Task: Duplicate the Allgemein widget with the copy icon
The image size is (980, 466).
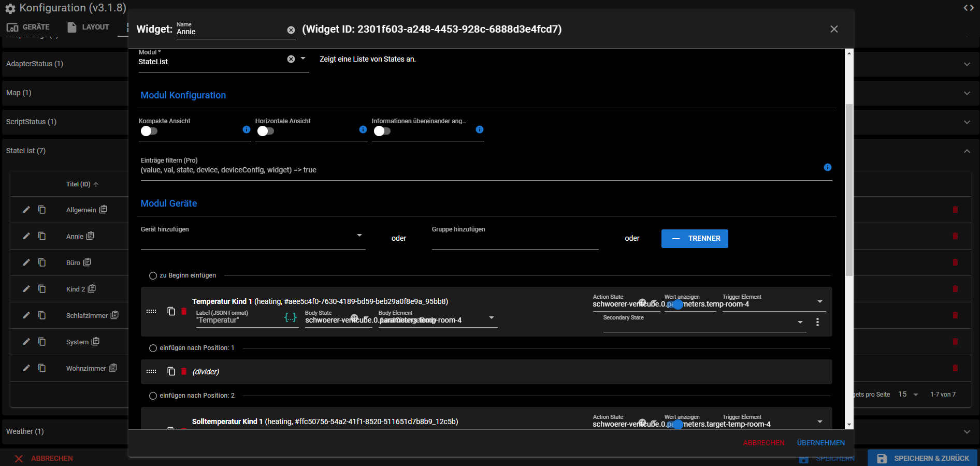Action: click(x=42, y=210)
